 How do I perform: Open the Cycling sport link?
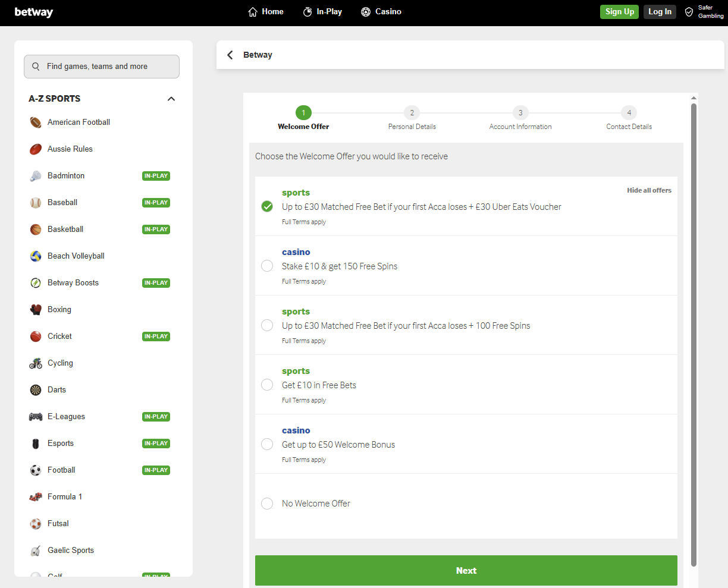click(60, 363)
